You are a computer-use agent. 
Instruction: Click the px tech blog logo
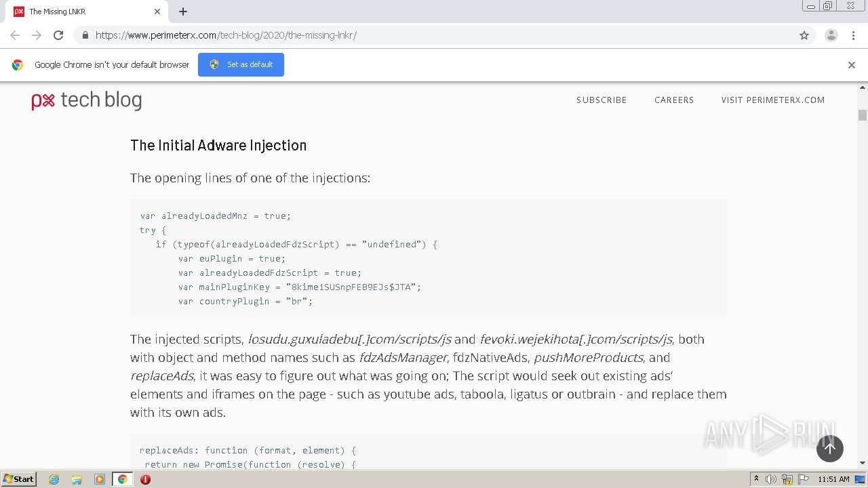click(87, 100)
